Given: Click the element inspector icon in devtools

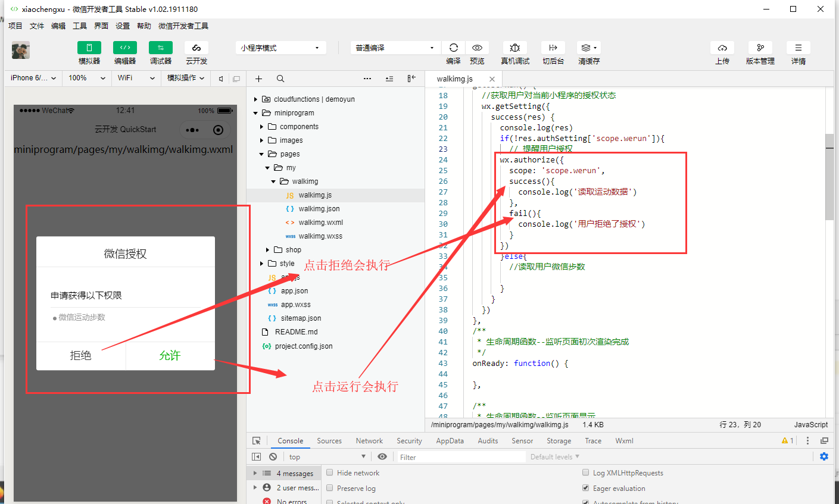Looking at the screenshot, I should coord(257,441).
